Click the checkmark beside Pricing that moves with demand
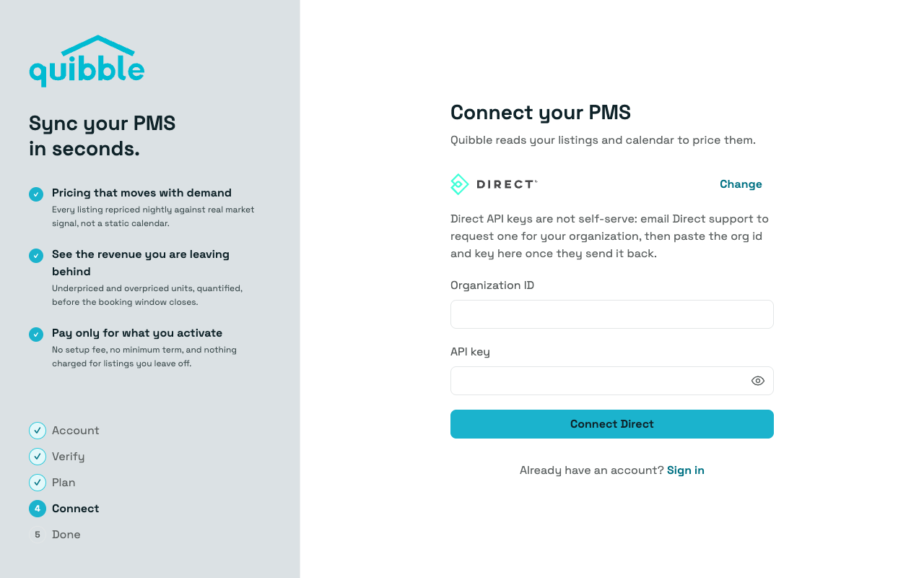Screen dimensions: 924x578 coord(36,194)
